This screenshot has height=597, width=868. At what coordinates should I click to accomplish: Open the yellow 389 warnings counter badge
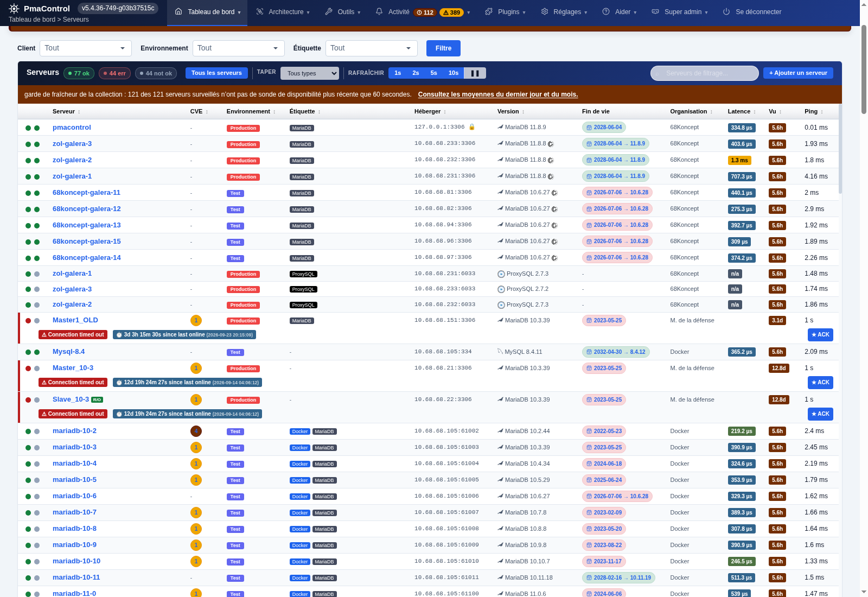(x=451, y=12)
